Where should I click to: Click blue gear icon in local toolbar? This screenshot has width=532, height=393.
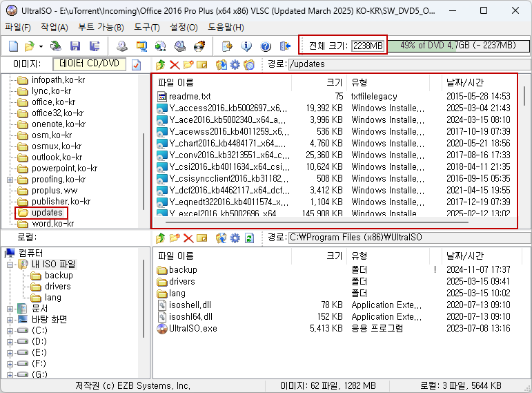[x=235, y=238]
